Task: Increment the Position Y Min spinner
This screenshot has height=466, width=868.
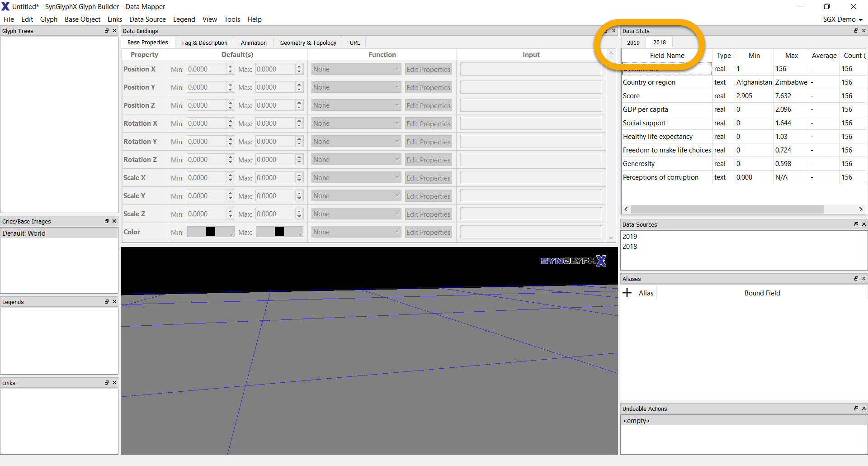Action: (x=231, y=85)
